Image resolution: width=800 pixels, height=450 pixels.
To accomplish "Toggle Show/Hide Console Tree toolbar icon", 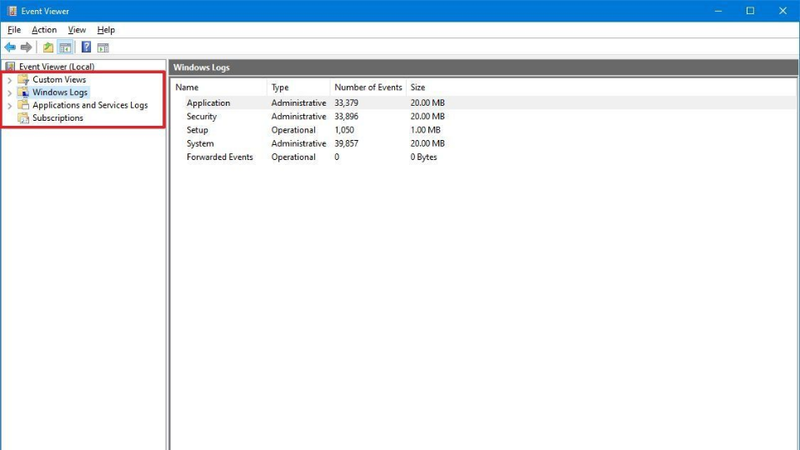I will click(x=65, y=47).
